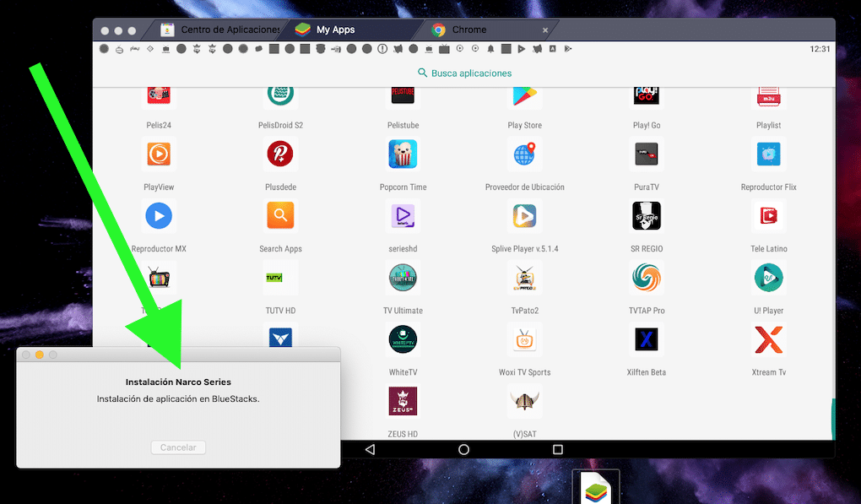Screen dimensions: 861x504
Task: Click the Busca aplicaciones search field
Action: (x=464, y=73)
